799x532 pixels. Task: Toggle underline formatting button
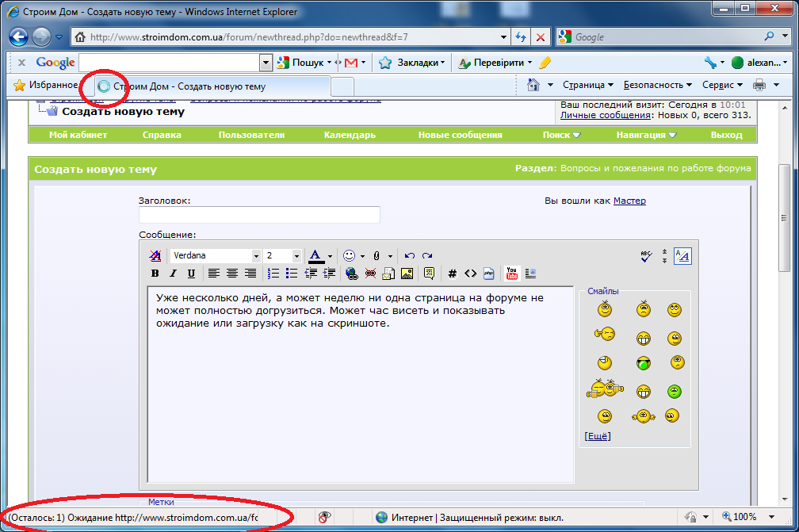pos(191,274)
